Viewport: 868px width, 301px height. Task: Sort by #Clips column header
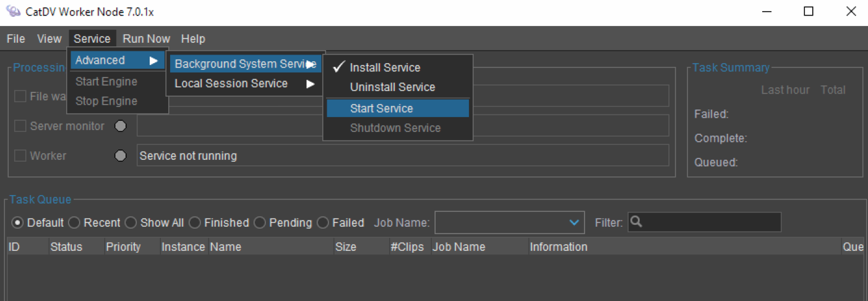[x=410, y=246]
